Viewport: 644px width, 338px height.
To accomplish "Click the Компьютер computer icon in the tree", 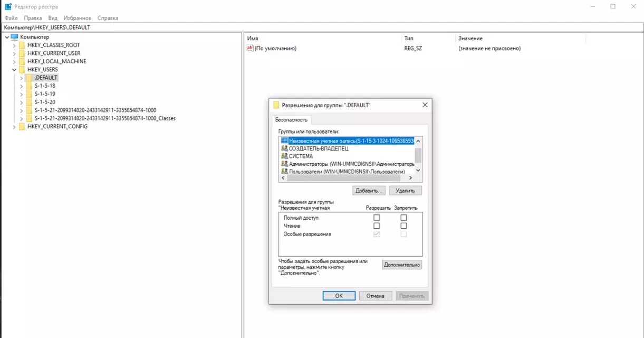I will click(15, 37).
